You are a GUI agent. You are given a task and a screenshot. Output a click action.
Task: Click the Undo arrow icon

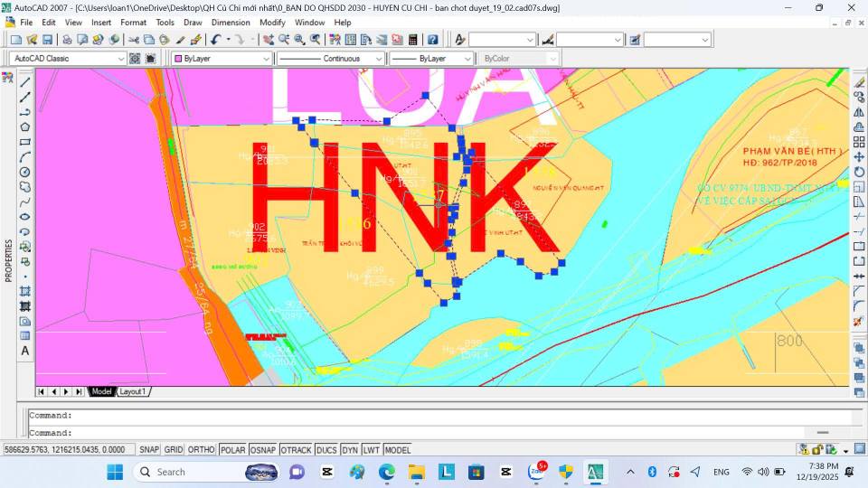(x=215, y=40)
